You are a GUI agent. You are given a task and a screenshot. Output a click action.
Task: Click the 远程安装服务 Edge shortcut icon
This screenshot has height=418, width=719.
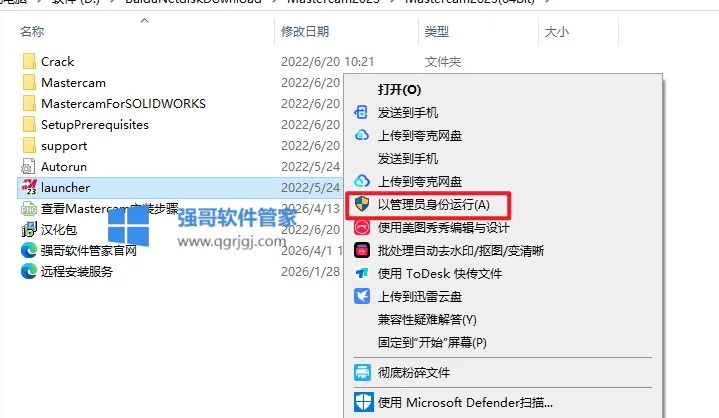29,271
